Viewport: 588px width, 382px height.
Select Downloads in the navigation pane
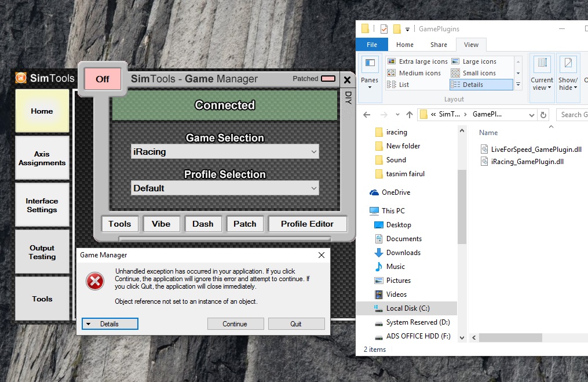(x=403, y=253)
